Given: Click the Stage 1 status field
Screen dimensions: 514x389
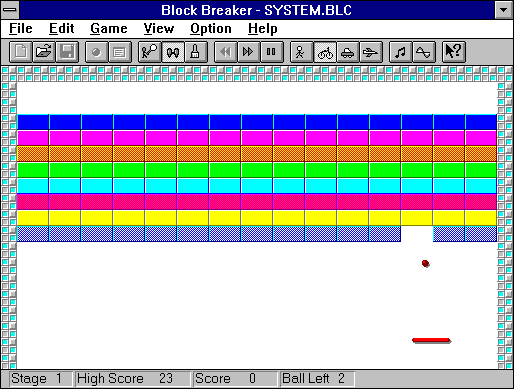Looking at the screenshot, I should pyautogui.click(x=40, y=379).
